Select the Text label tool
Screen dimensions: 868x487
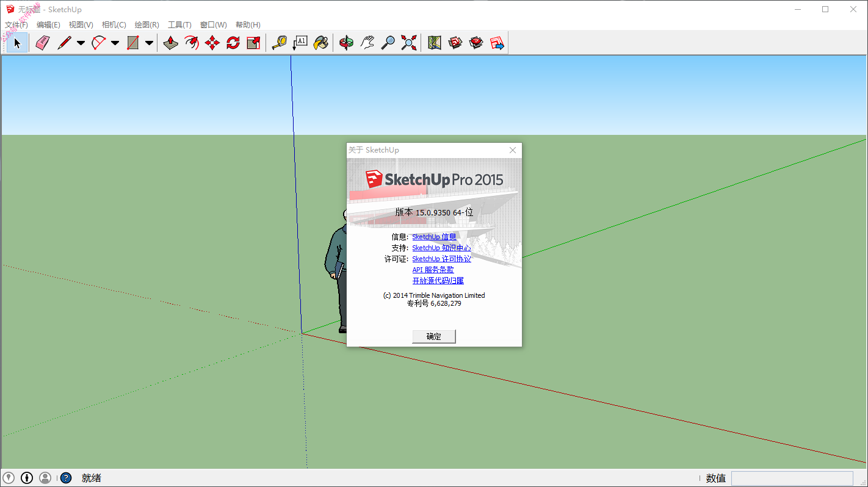tap(300, 43)
